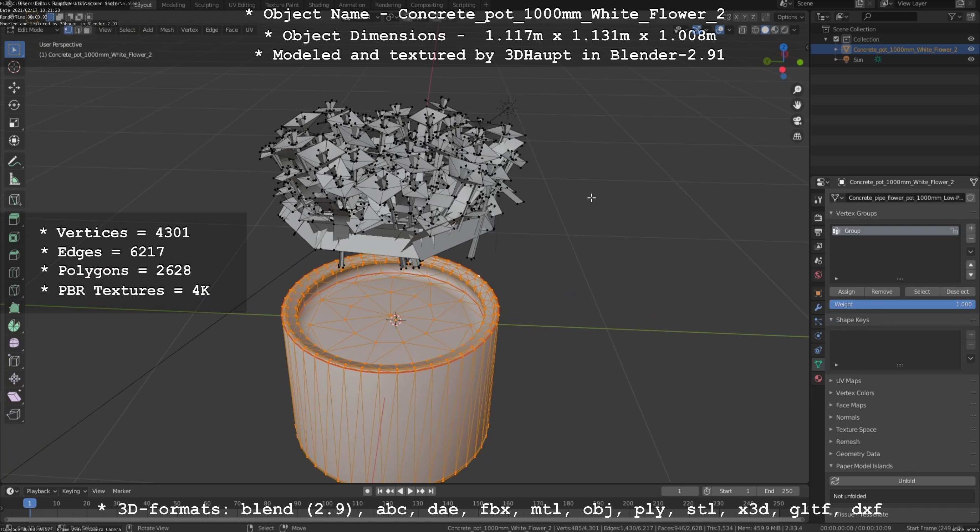The width and height of the screenshot is (980, 532).
Task: Enable face select mode
Action: (x=87, y=30)
